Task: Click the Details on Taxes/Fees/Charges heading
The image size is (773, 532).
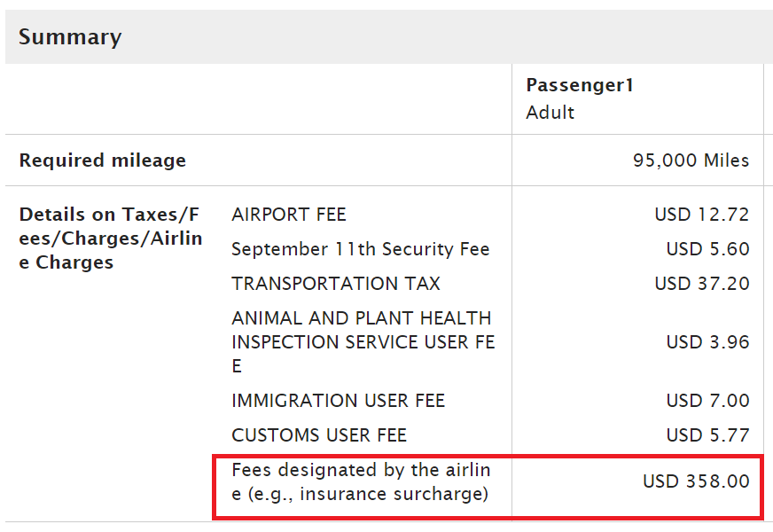Action: coord(111,239)
